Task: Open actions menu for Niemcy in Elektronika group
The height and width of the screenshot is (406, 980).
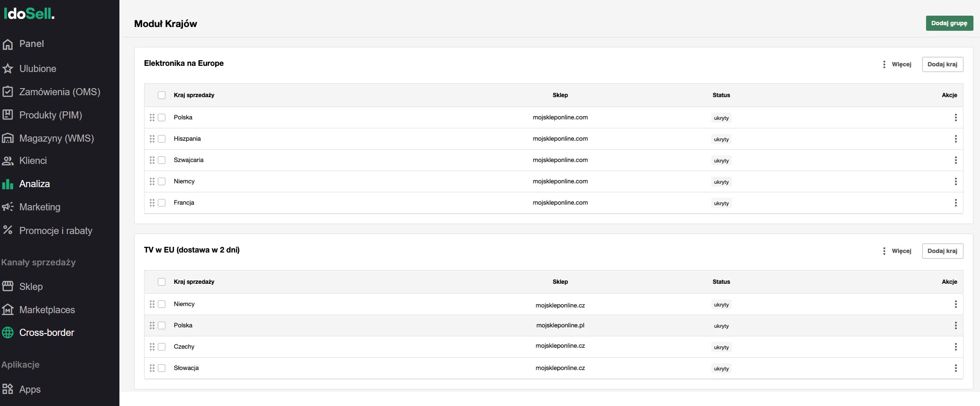Action: [955, 181]
